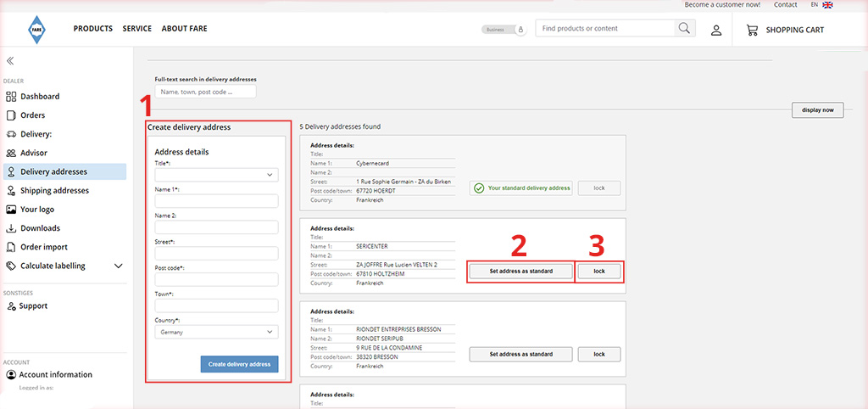
Task: Open Advisor in sidebar
Action: [34, 153]
